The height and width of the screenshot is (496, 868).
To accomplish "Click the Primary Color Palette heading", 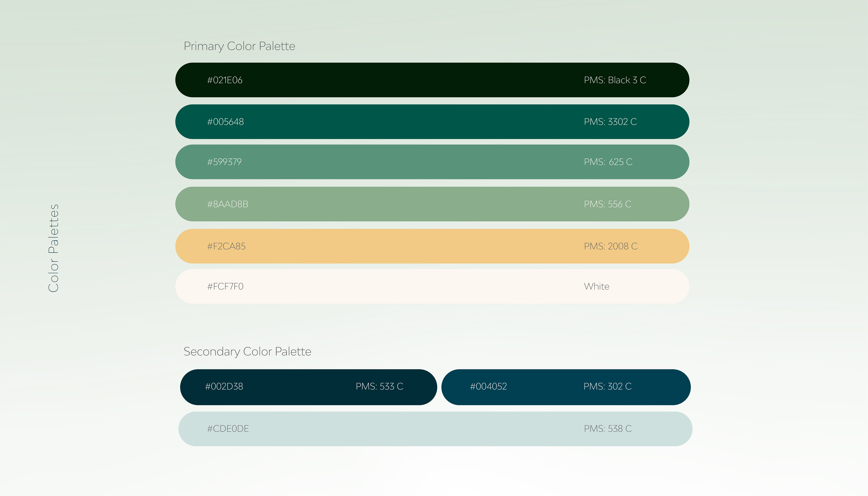I will [239, 46].
